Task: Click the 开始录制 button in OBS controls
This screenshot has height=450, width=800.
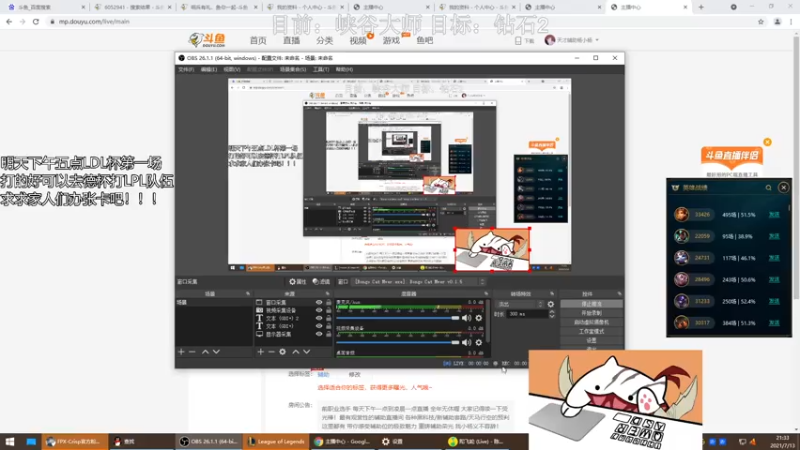Action: tap(591, 313)
